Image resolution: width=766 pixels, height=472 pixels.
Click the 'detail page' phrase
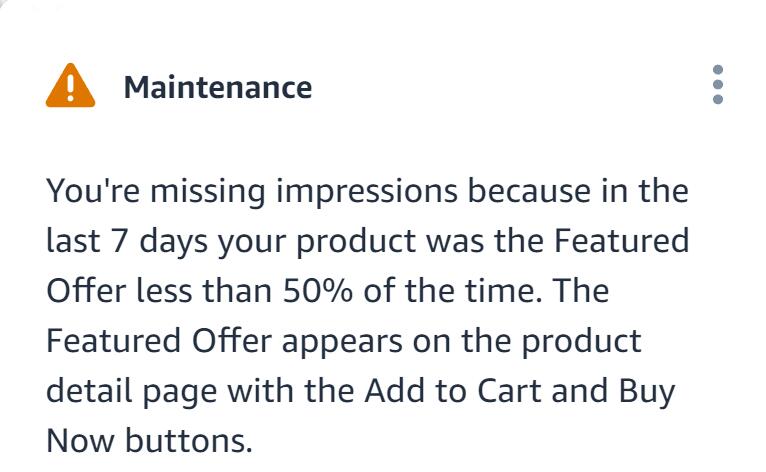pos(131,392)
